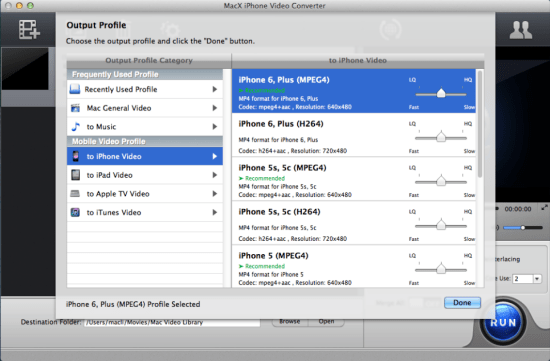Click the black video thumbnail
Screen dimensions: 550x361
25,69
